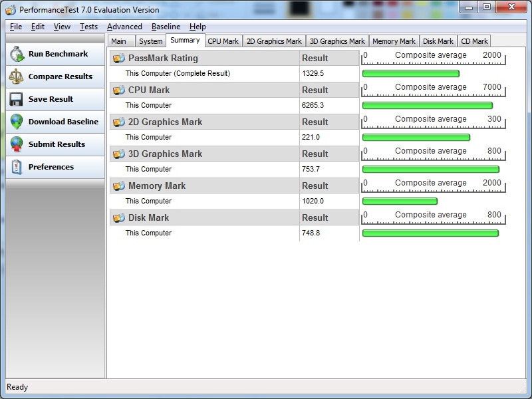Select the Disk Mark tab

[438, 41]
